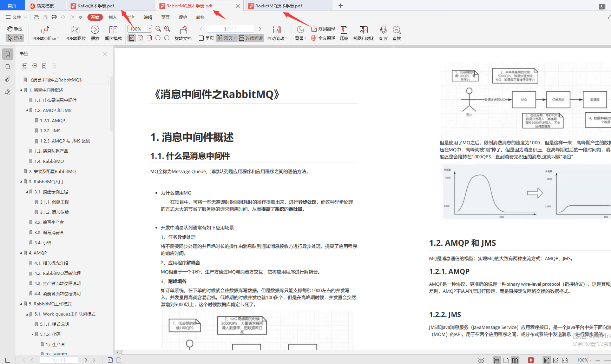Set actual size view in toolbar
Viewport: 611px width, 364px height.
(131, 38)
